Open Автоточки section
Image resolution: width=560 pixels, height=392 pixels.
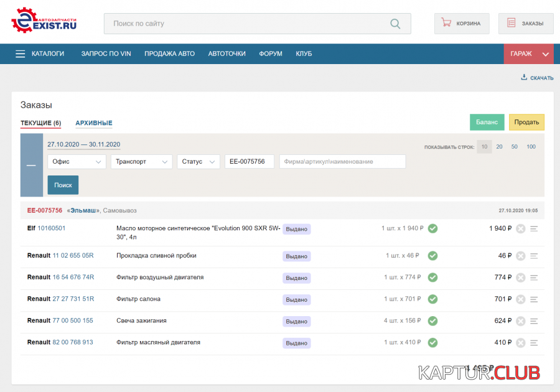[x=226, y=54]
